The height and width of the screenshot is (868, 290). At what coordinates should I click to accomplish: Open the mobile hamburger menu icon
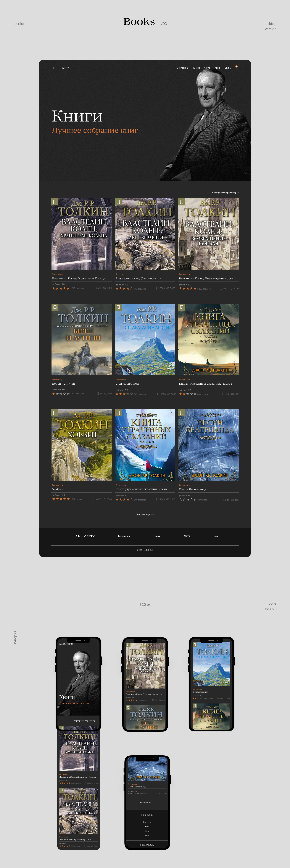coord(96,644)
